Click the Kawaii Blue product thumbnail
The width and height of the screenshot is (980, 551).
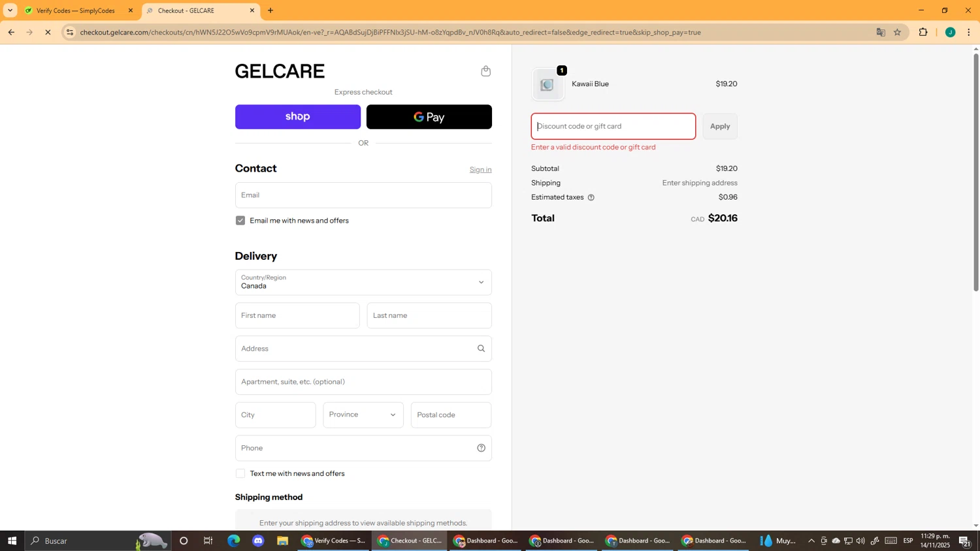(x=548, y=84)
